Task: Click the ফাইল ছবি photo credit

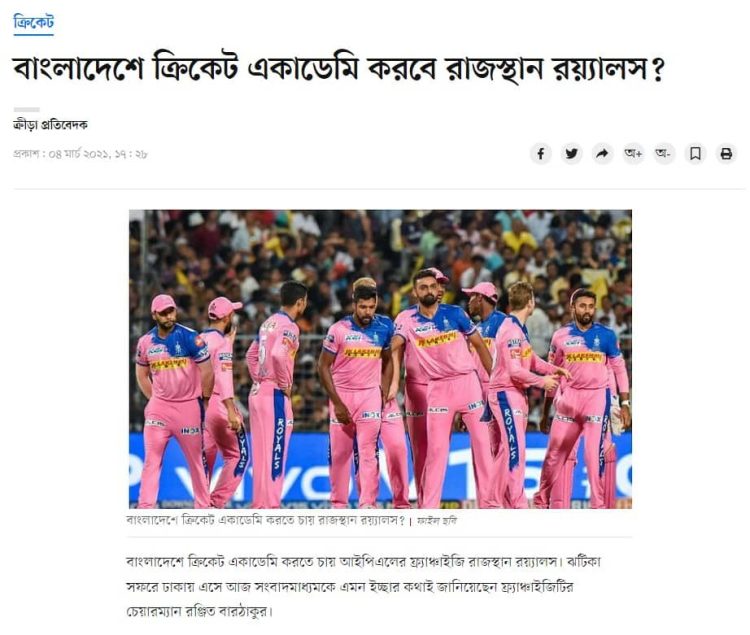Action: (x=437, y=521)
